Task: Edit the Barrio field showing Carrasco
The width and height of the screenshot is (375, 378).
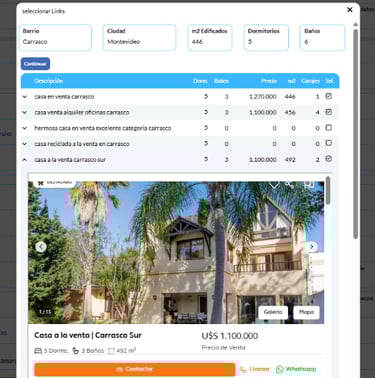Action: click(x=55, y=37)
